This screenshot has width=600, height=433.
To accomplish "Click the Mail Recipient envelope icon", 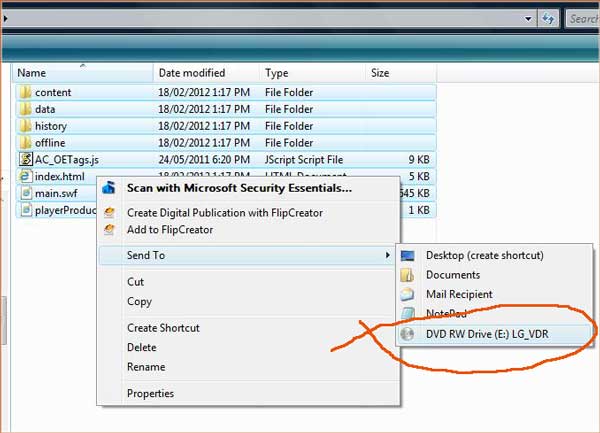I will click(x=408, y=295).
